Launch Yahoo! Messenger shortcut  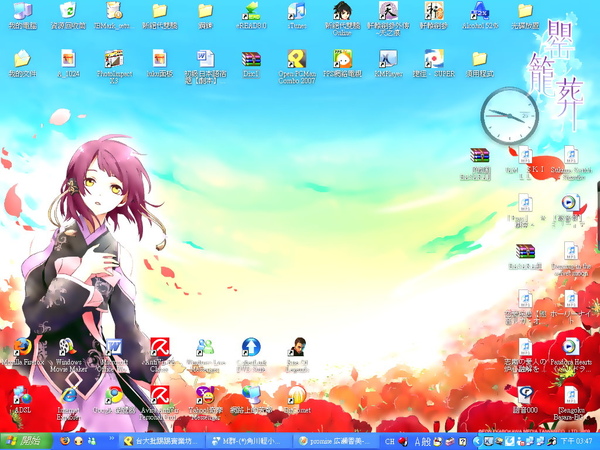[205, 403]
